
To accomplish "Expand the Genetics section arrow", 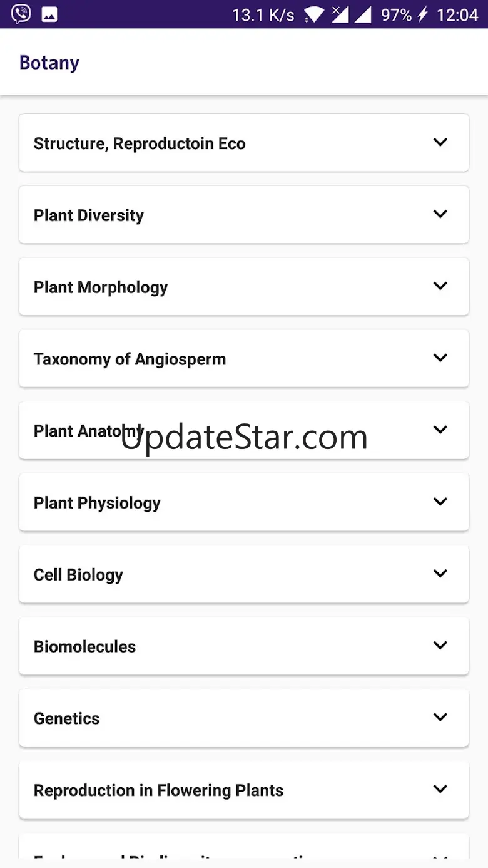I will 440,717.
